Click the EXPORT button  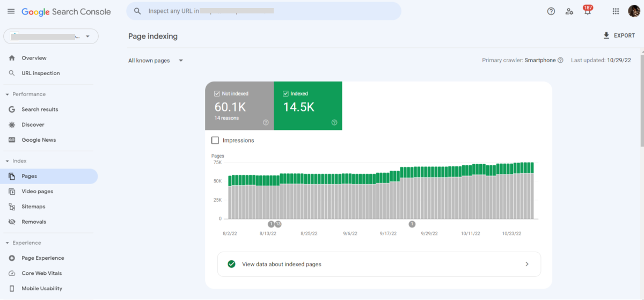point(619,35)
